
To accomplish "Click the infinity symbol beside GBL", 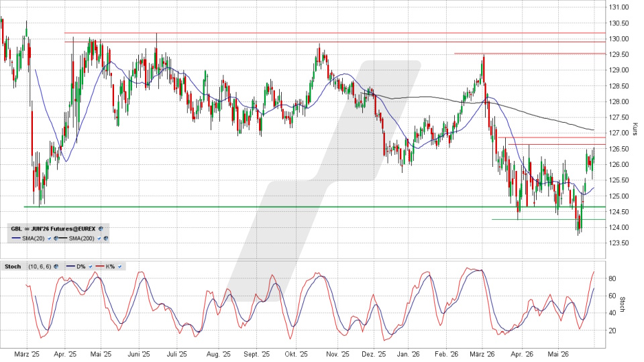I will [x=27, y=229].
